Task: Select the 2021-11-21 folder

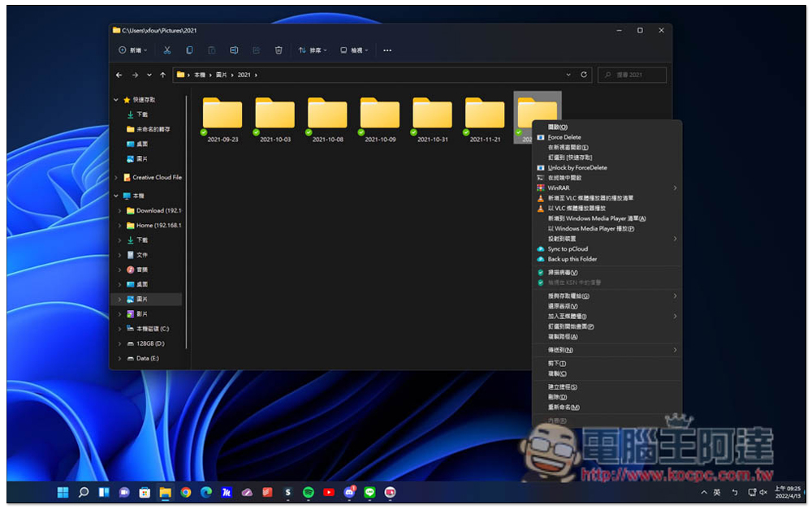Action: pyautogui.click(x=485, y=119)
